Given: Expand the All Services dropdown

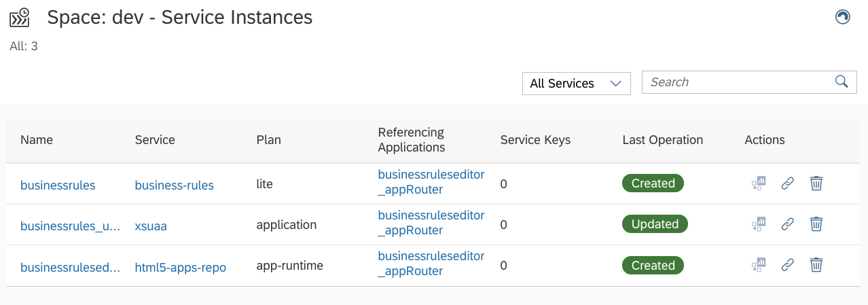Looking at the screenshot, I should tap(577, 84).
